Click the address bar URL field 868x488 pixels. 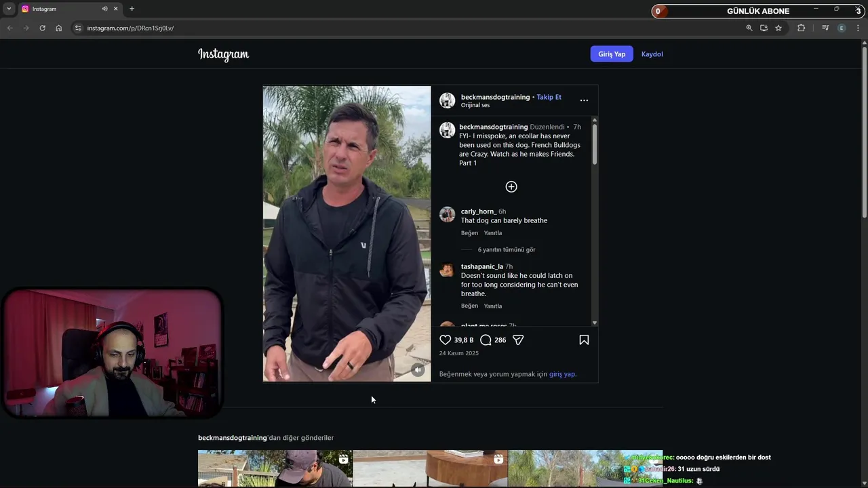click(407, 28)
